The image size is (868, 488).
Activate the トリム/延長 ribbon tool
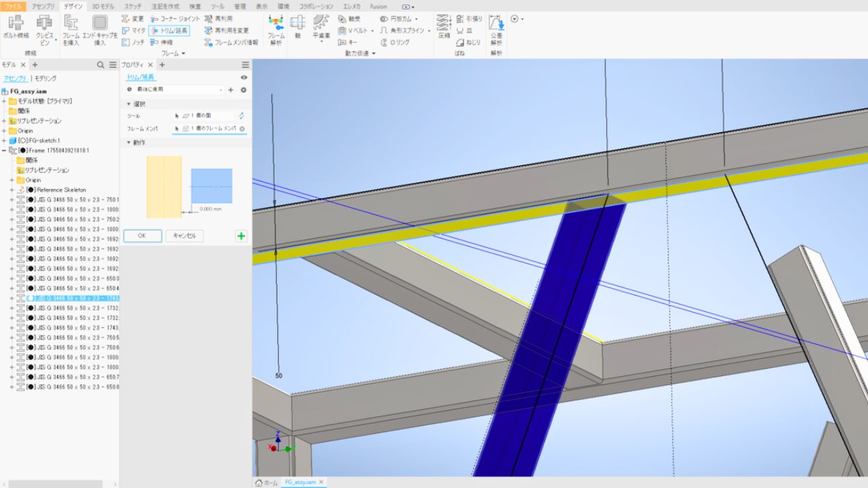pos(169,30)
